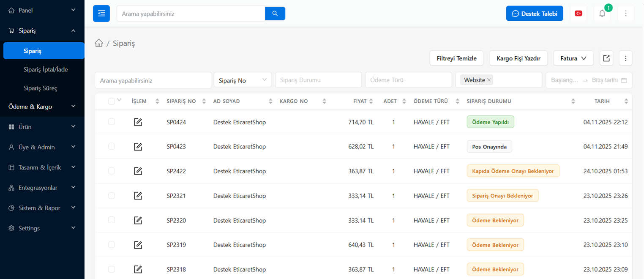The height and width of the screenshot is (279, 644).
Task: Sort by the KARGO NO column sort arrows
Action: click(324, 101)
